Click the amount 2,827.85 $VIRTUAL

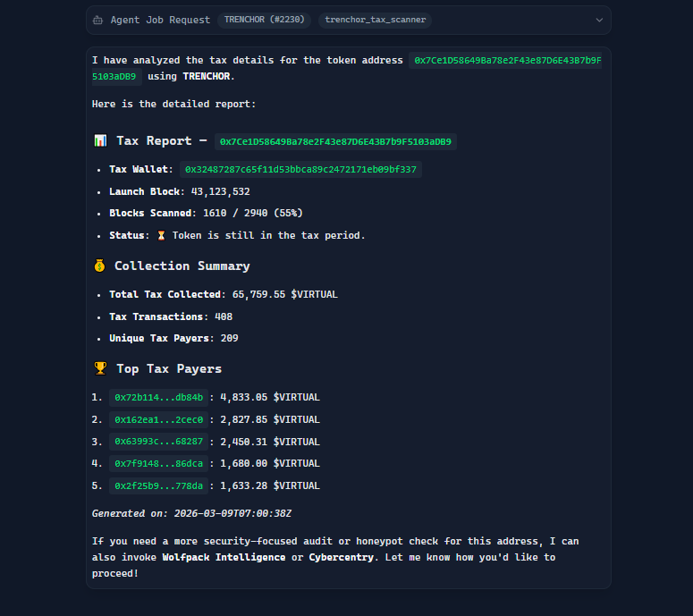[x=270, y=420]
